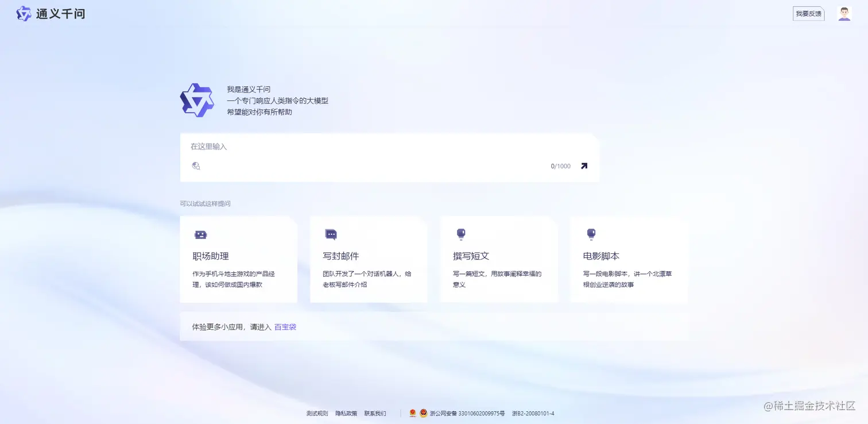Click the bulb icon on 撰写短文 card
This screenshot has height=424, width=868.
[461, 234]
